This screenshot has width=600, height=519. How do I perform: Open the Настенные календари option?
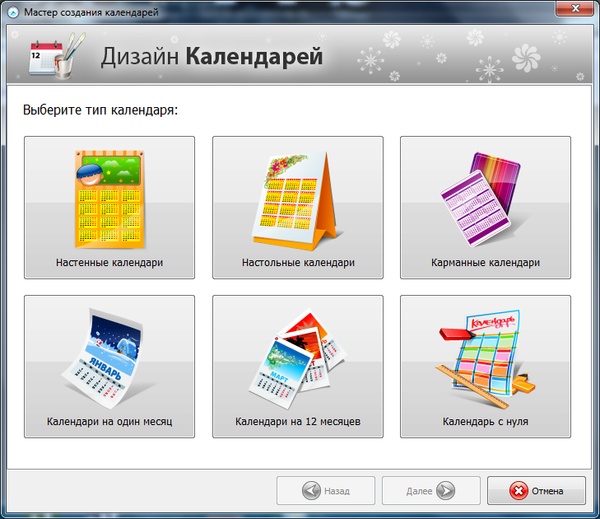(x=109, y=263)
